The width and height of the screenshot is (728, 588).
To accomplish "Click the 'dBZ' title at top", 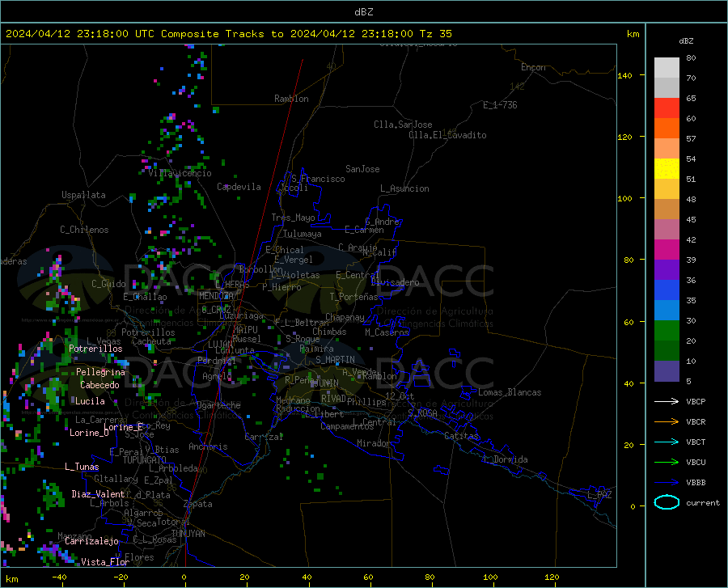I will (363, 12).
